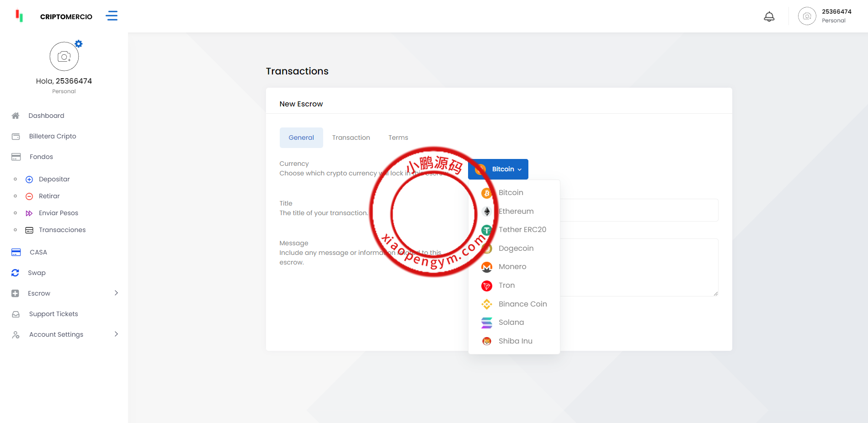Expand Account Settings sidebar submenu
Viewport: 868px width, 423px height.
pyautogui.click(x=116, y=334)
